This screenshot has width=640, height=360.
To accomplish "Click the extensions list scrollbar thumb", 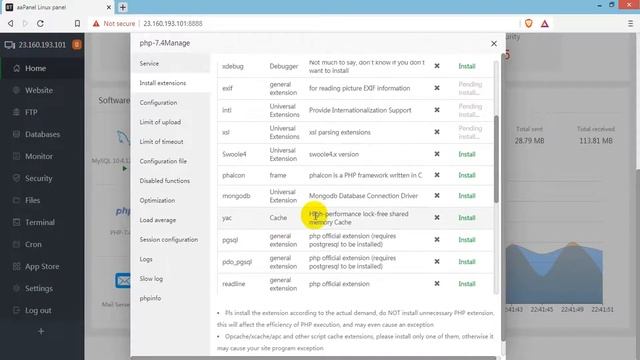I will click(496, 159).
